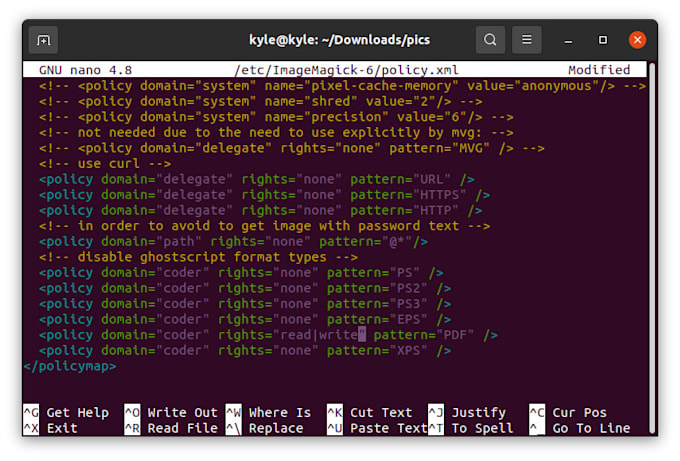Click the disable ghostscript format types comment
The height and width of the screenshot is (461, 680).
pyautogui.click(x=198, y=257)
